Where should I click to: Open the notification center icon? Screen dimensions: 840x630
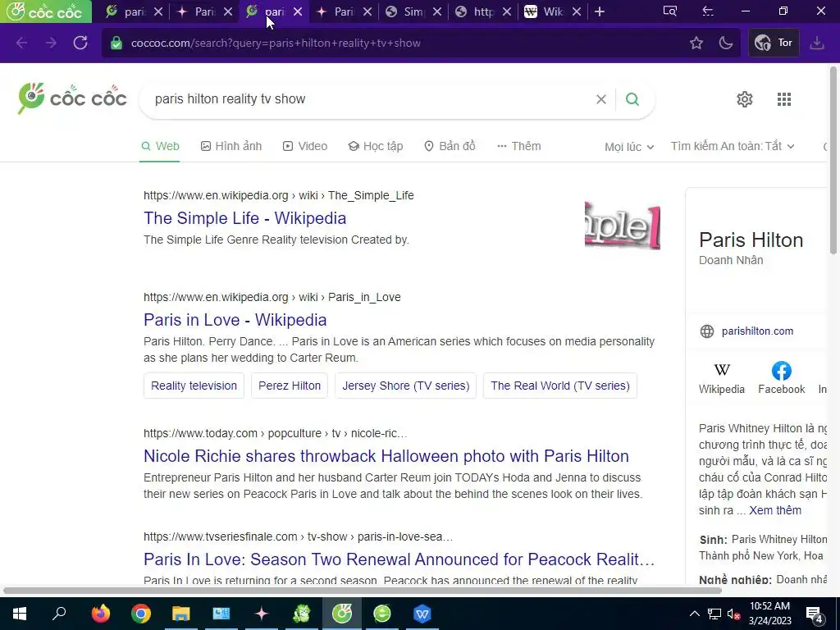pos(814,614)
